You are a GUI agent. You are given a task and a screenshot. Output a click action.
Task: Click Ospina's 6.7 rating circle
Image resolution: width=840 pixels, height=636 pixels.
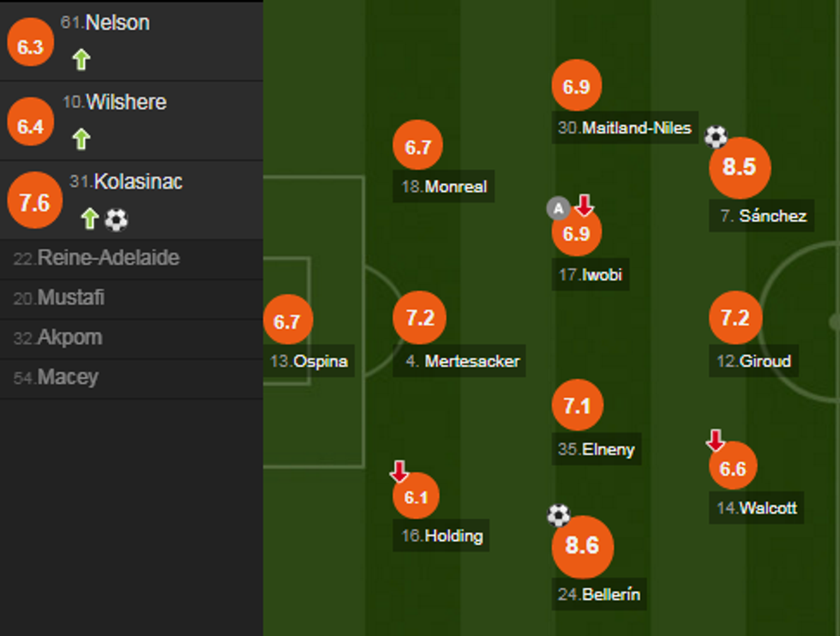287,321
